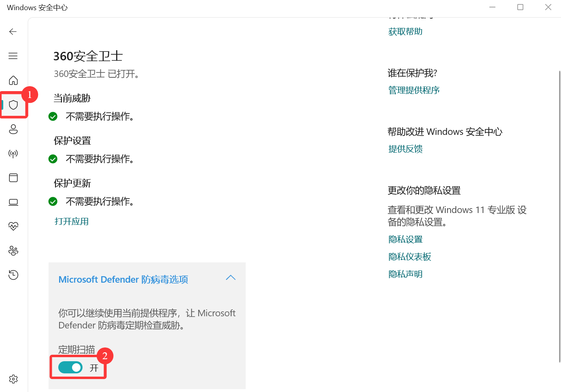Click 管理提供程序 link
Viewport: 561px width, 392px height.
(x=414, y=90)
